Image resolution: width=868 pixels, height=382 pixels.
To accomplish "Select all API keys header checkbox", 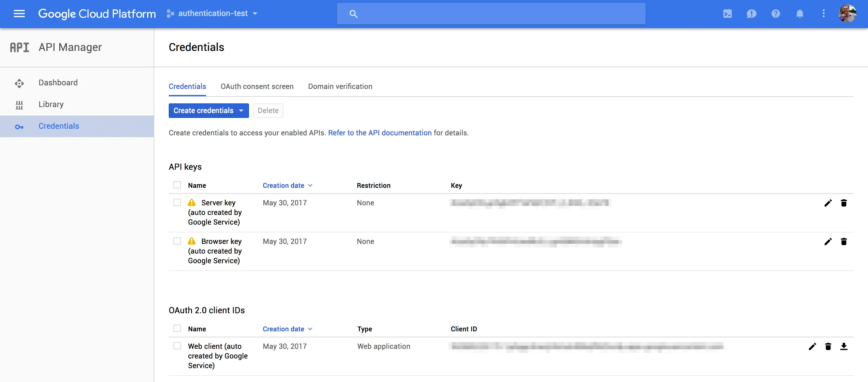I will tap(177, 185).
